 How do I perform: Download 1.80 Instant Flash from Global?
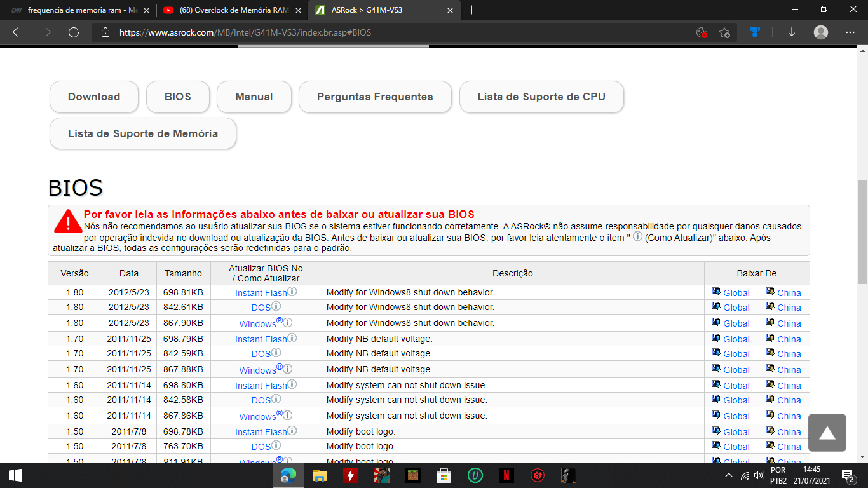[x=736, y=293]
